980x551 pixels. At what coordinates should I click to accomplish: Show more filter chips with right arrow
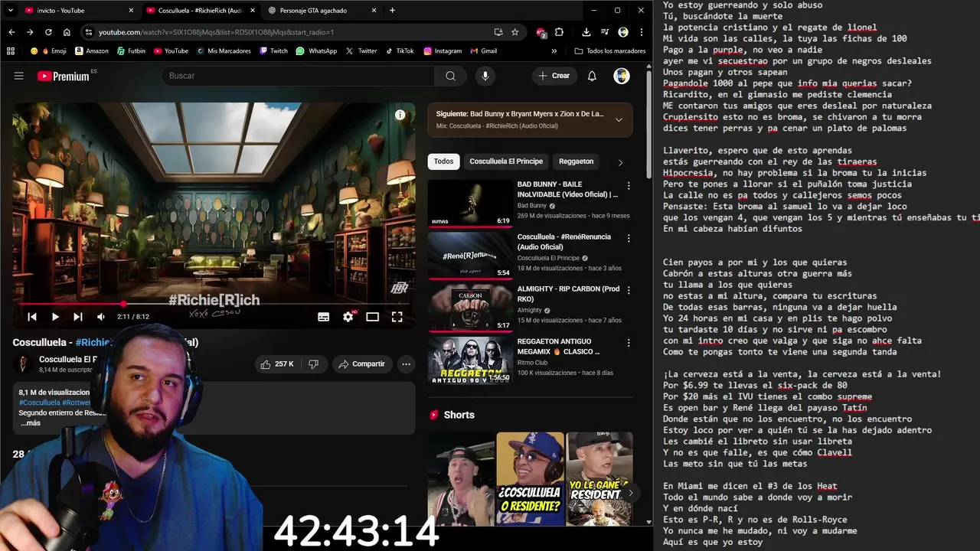(x=620, y=162)
